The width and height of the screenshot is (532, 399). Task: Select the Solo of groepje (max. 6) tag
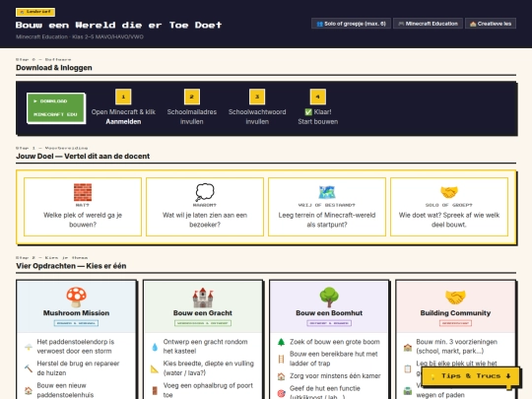351,24
